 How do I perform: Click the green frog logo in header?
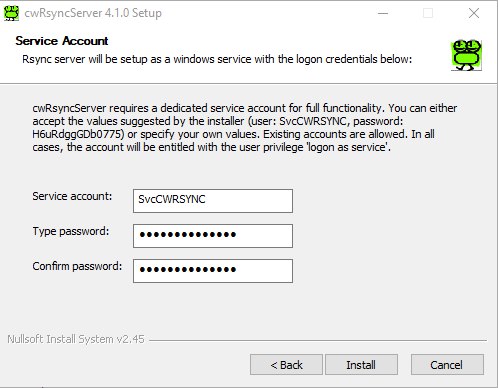(466, 55)
